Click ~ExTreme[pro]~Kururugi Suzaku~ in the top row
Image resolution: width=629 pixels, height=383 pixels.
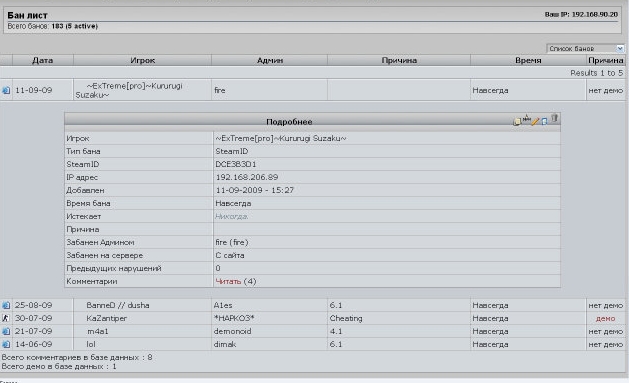tap(129, 90)
